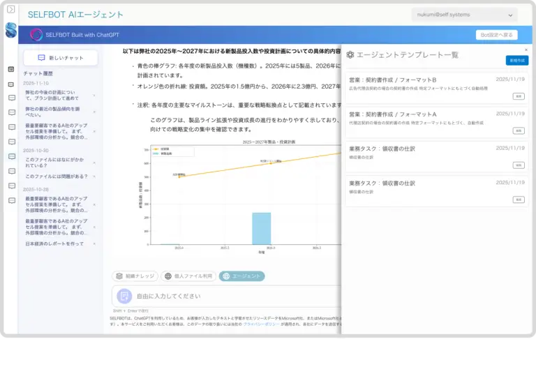Click the 2025-10-28 date label
Screen dimensions: 536x392
tap(36, 189)
